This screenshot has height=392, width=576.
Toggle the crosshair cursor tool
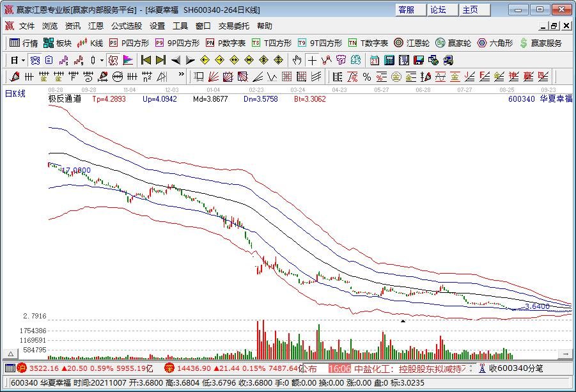311,60
